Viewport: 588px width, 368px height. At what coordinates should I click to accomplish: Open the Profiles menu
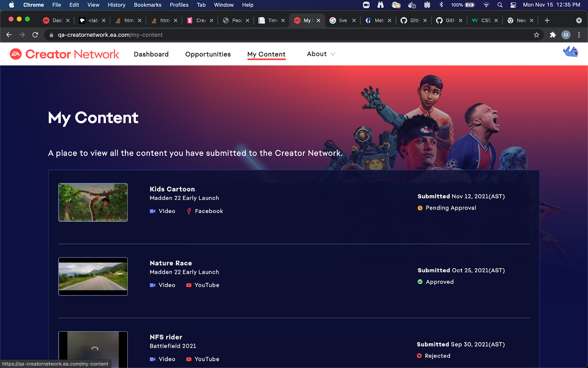pyautogui.click(x=179, y=5)
